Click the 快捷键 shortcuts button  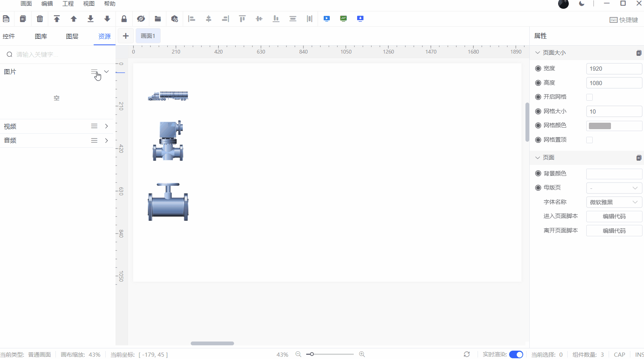[624, 20]
